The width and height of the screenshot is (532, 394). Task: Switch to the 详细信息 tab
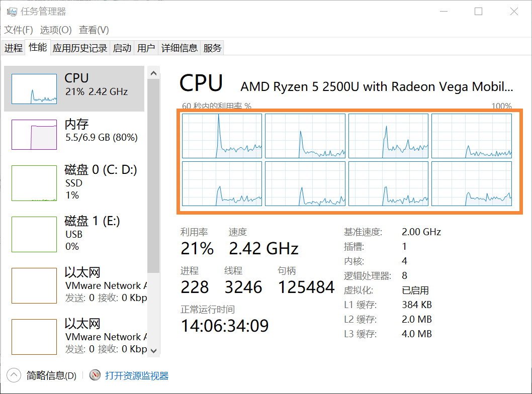click(180, 48)
